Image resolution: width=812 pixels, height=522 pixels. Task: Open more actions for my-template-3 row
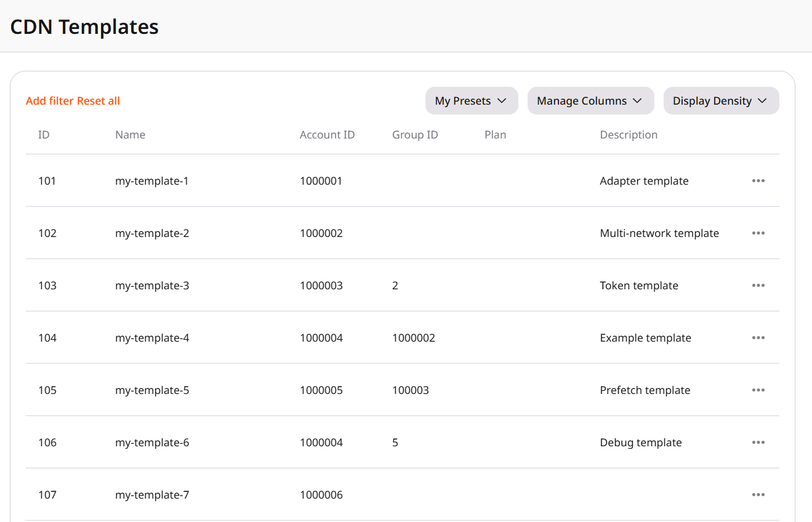[x=758, y=285]
